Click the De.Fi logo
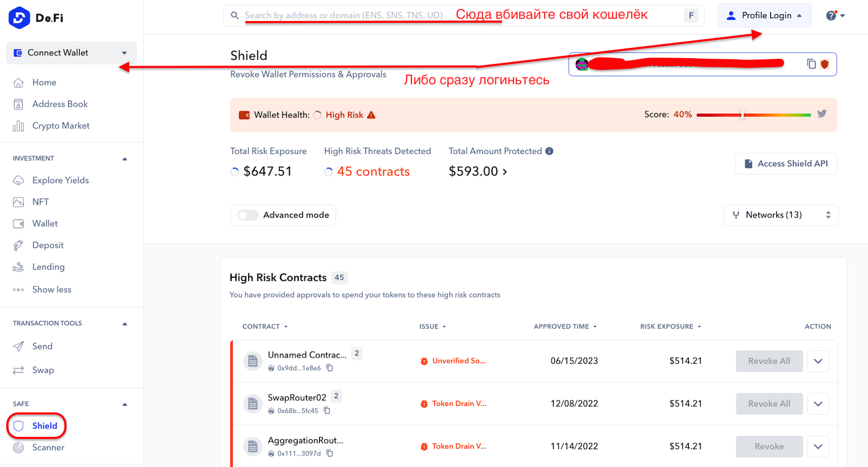 coord(36,18)
